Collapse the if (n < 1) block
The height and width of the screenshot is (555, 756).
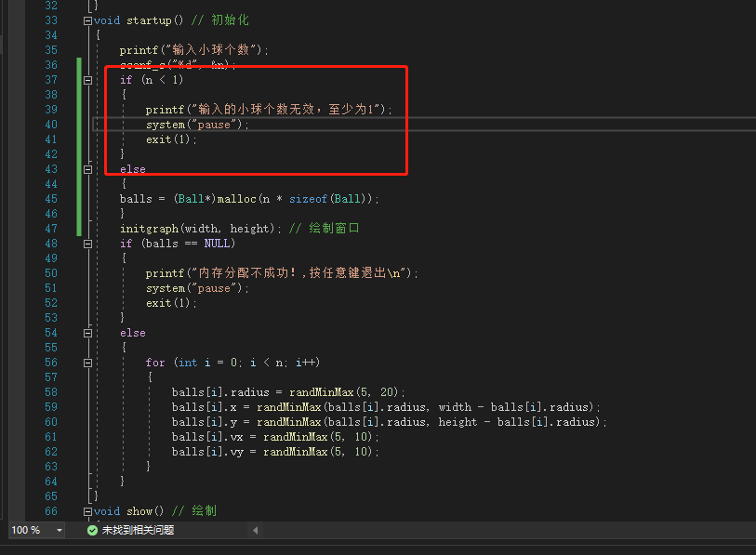[x=87, y=80]
